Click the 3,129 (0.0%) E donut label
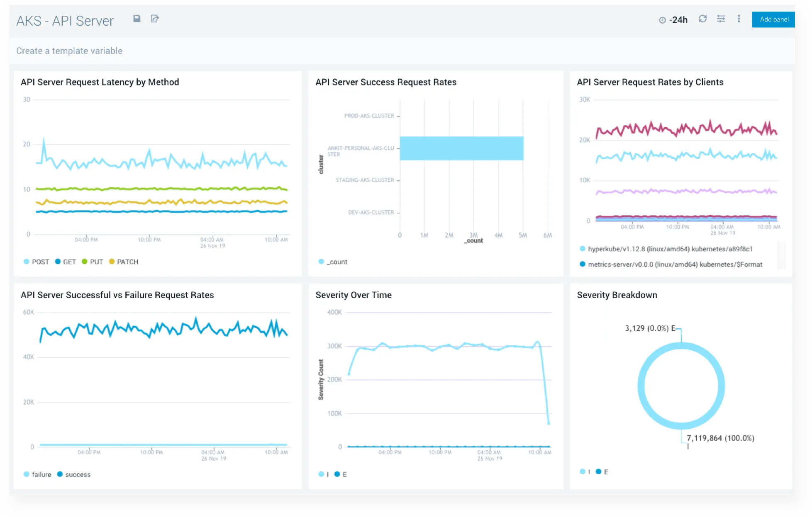Viewport: 812px width, 517px height. point(650,328)
